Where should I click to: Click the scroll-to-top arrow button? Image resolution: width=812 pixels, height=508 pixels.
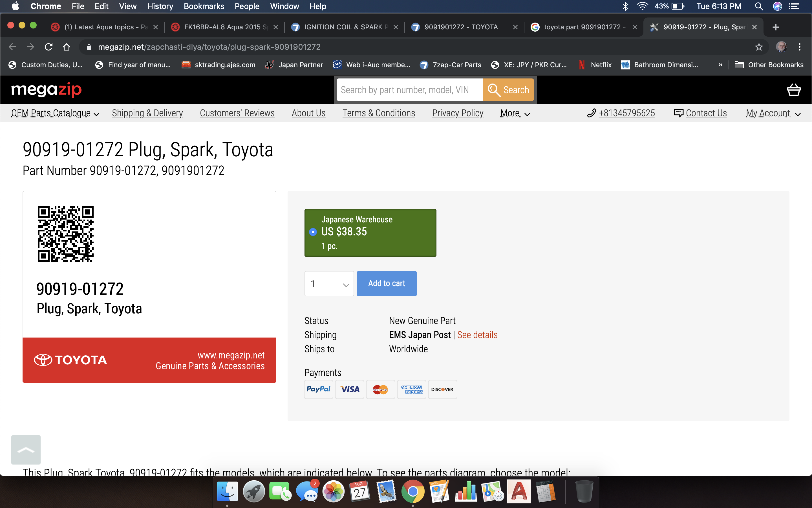(x=26, y=450)
